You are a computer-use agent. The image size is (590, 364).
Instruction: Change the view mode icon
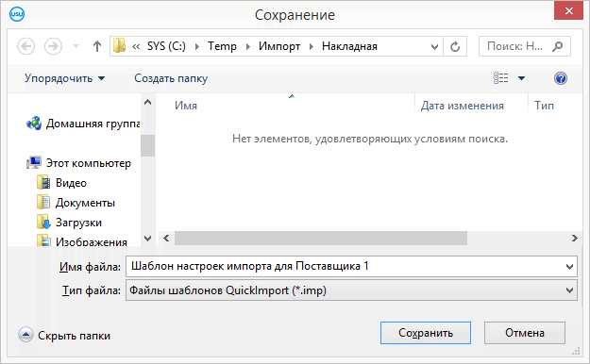point(501,78)
